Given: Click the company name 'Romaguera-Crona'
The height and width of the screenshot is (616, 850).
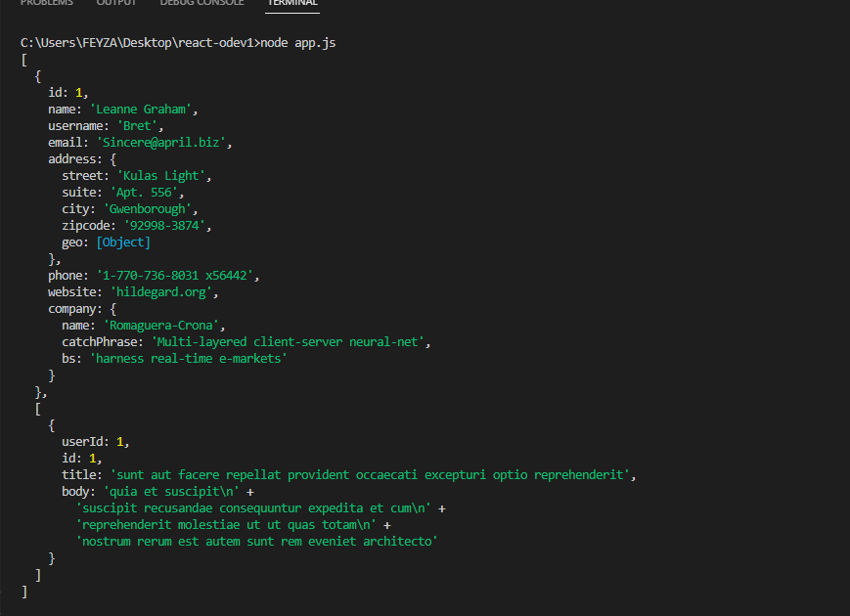Looking at the screenshot, I should [x=163, y=325].
